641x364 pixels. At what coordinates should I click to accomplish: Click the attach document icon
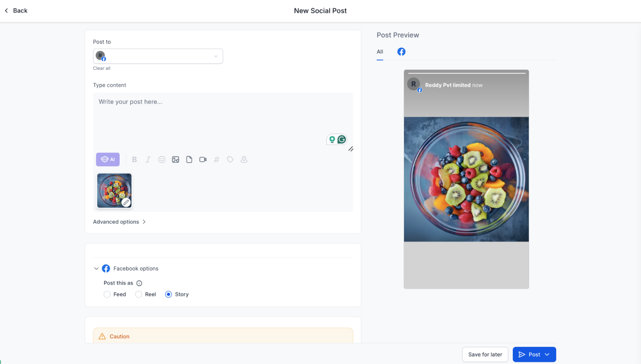pos(189,160)
